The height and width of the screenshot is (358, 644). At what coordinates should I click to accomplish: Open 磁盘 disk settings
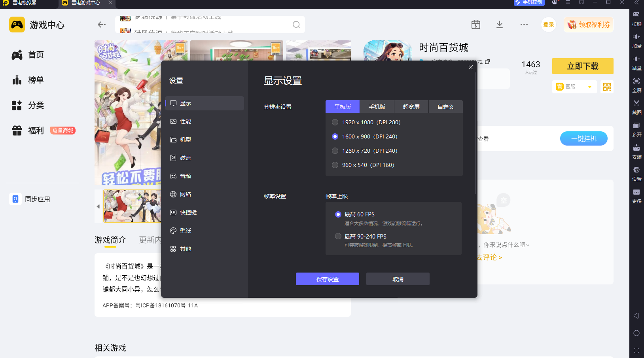[205, 158]
